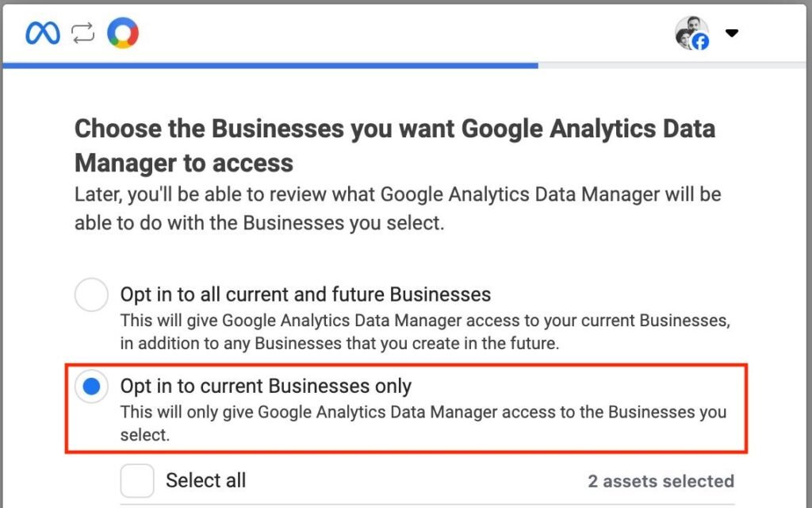Click the 'Select all' label text
Screen dimensions: 812x508
(205, 480)
